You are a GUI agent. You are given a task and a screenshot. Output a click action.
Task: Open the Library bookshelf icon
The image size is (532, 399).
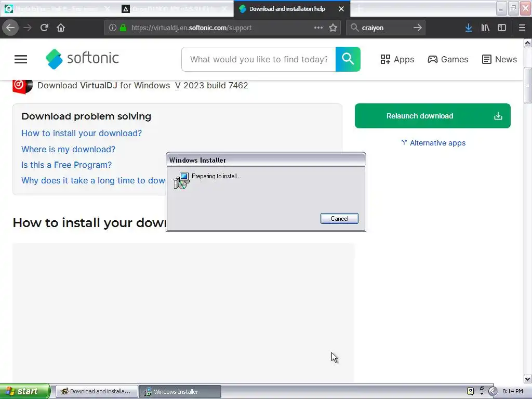[x=485, y=28]
